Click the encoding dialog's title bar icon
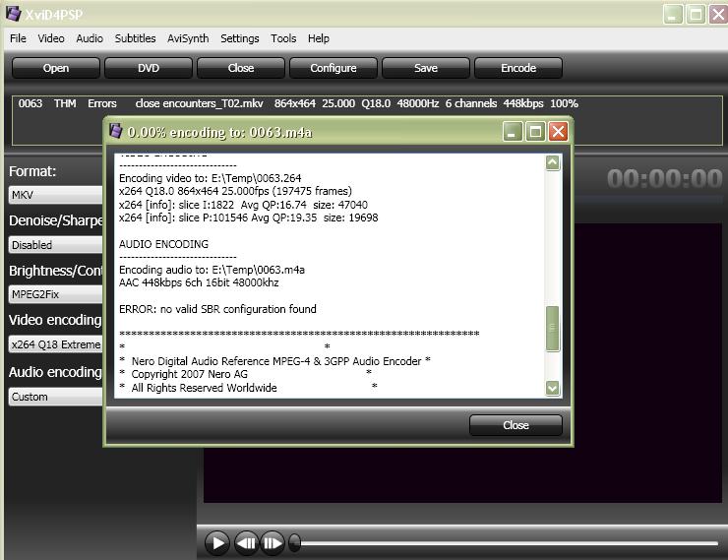Viewport: 728px width, 560px height. (x=116, y=131)
